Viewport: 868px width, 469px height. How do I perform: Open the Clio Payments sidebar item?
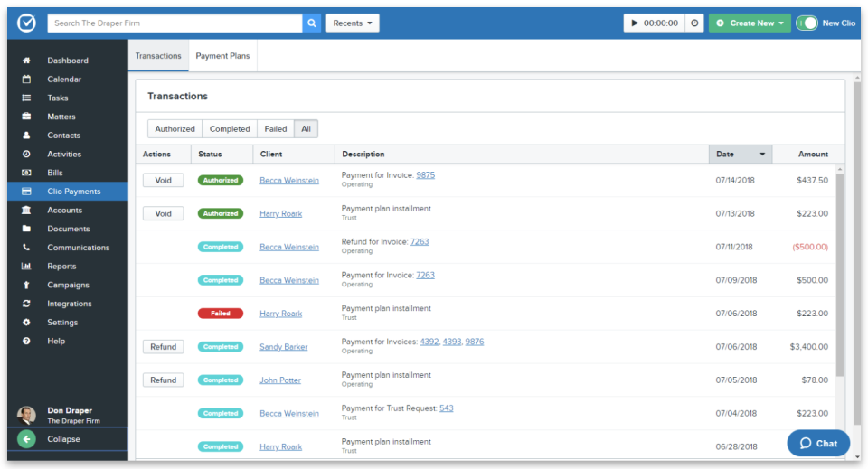[x=68, y=192]
